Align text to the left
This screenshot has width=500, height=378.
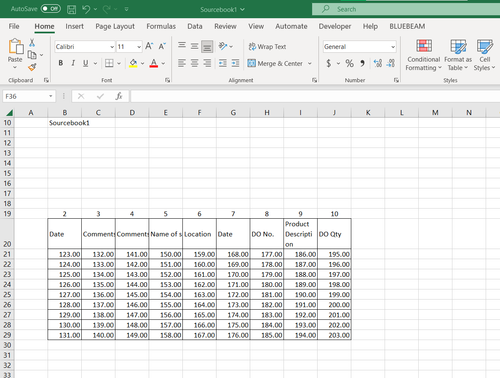click(x=182, y=63)
